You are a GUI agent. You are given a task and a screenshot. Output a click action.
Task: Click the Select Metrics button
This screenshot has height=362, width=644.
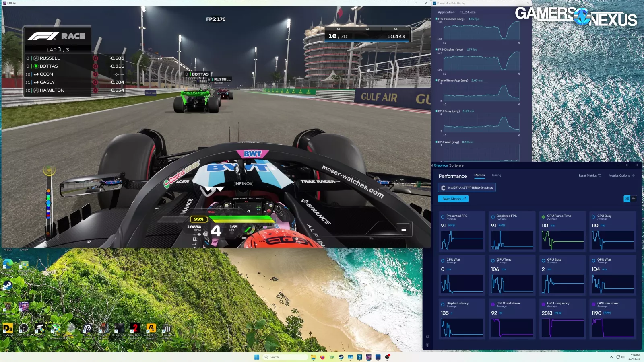[x=453, y=199]
